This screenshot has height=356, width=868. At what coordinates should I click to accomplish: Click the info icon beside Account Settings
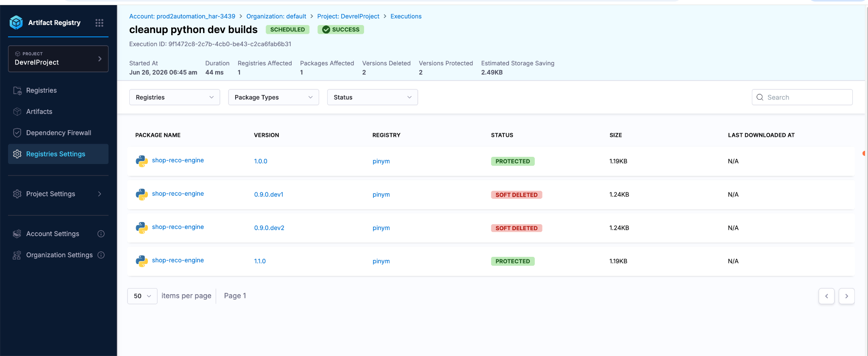click(101, 234)
